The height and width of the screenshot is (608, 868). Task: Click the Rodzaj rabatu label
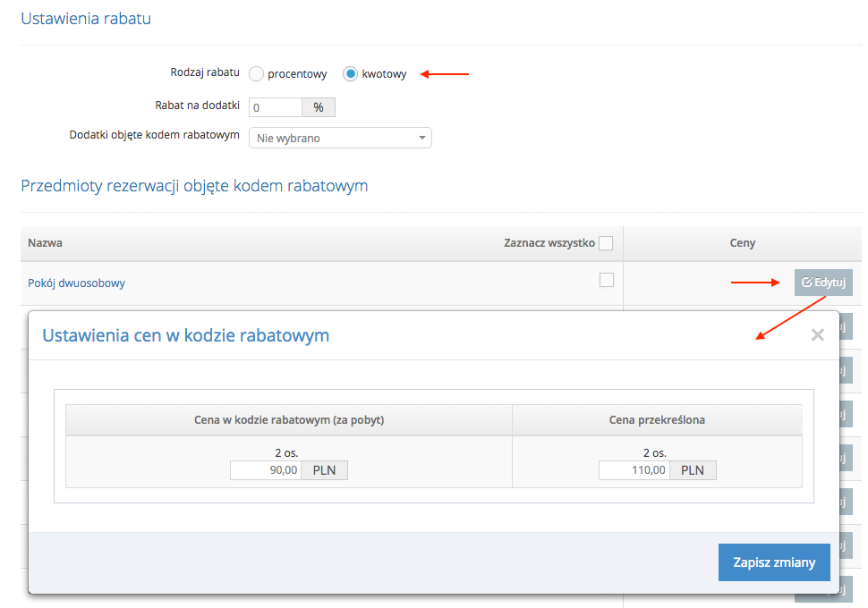pos(205,72)
